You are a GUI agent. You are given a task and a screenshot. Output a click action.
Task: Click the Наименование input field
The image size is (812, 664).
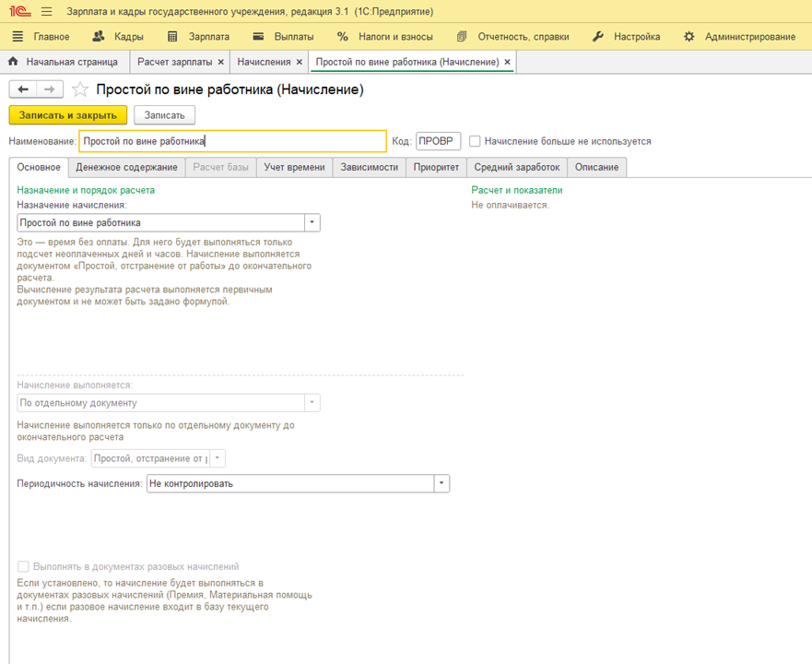(x=232, y=141)
